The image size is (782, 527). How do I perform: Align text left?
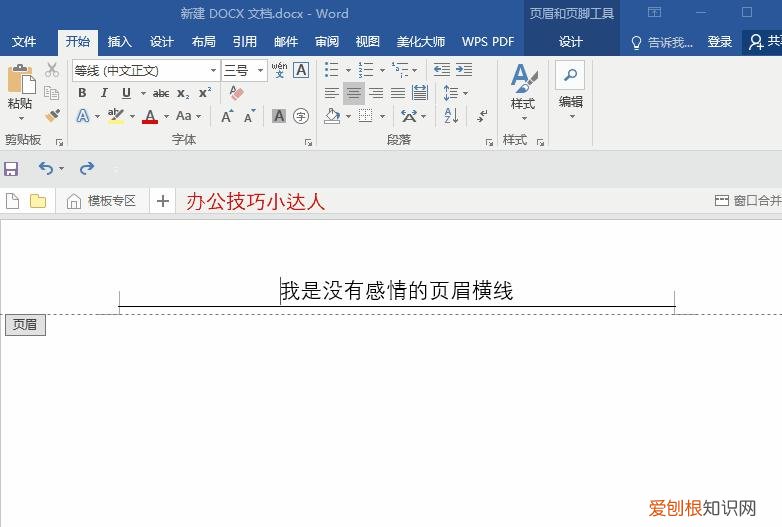click(x=332, y=93)
